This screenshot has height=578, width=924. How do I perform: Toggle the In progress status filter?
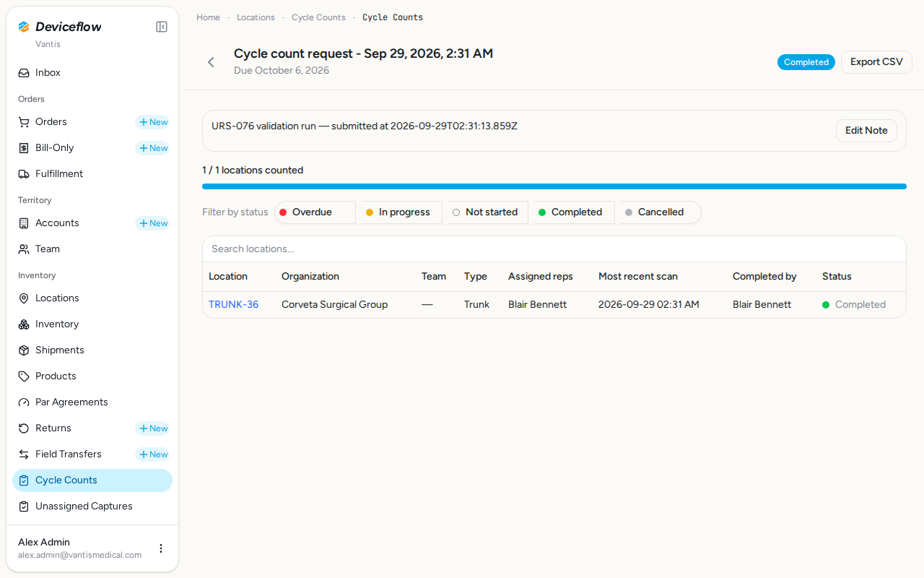pyautogui.click(x=401, y=212)
